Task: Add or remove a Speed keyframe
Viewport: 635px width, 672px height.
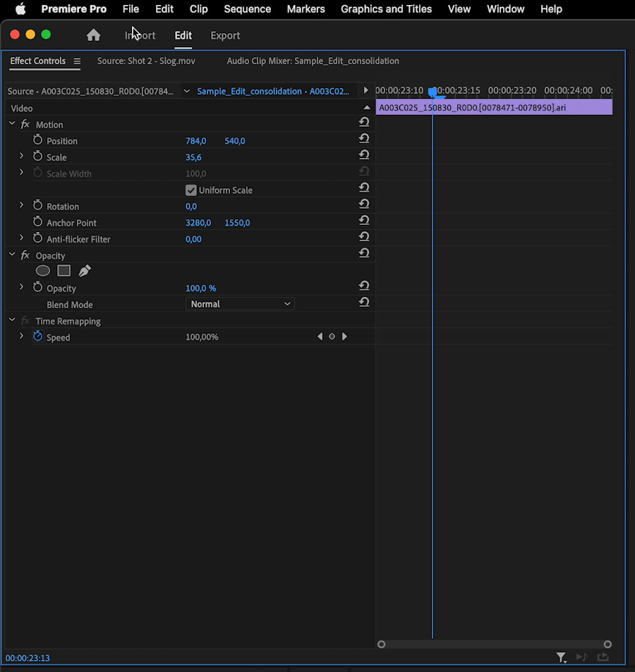Action: 332,337
